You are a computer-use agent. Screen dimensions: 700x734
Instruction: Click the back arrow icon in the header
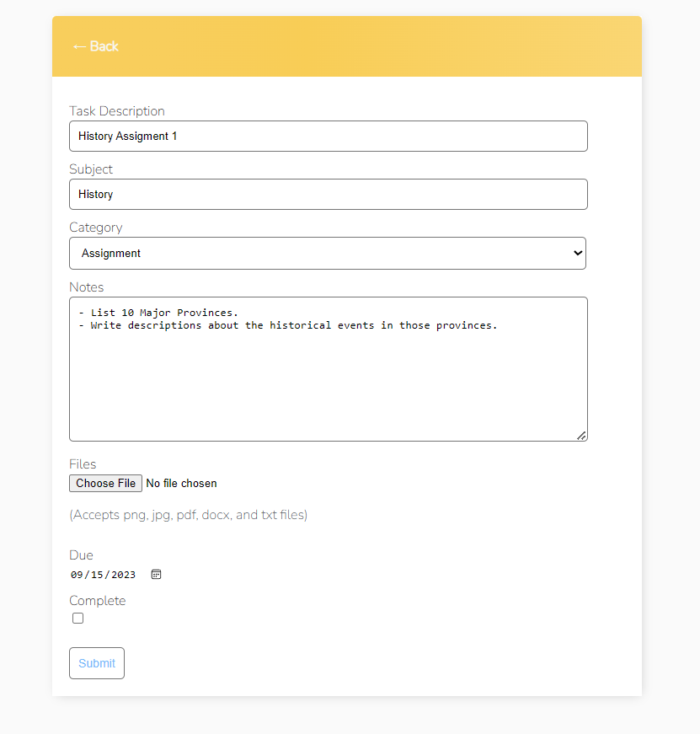point(78,46)
